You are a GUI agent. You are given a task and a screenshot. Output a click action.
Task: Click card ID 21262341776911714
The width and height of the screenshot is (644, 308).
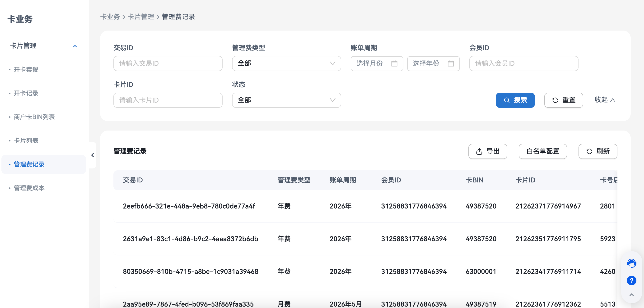coord(548,272)
